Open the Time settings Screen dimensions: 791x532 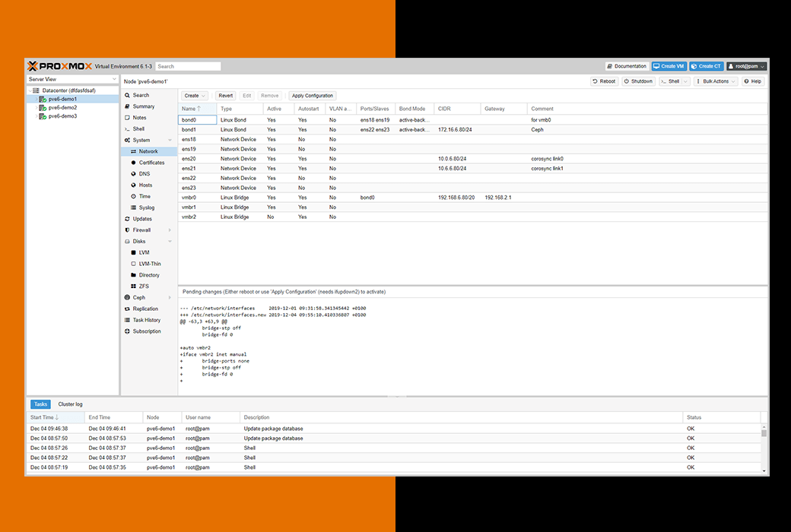[x=145, y=196]
